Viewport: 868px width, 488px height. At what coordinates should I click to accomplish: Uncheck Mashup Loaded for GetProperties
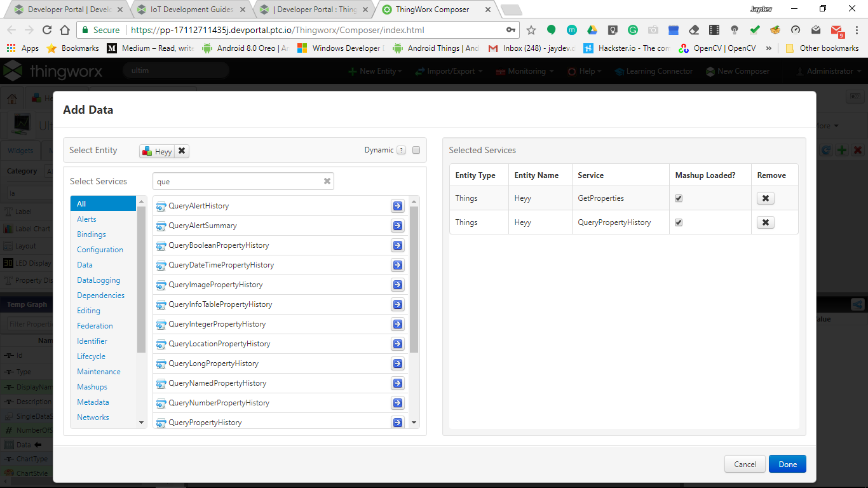tap(678, 198)
